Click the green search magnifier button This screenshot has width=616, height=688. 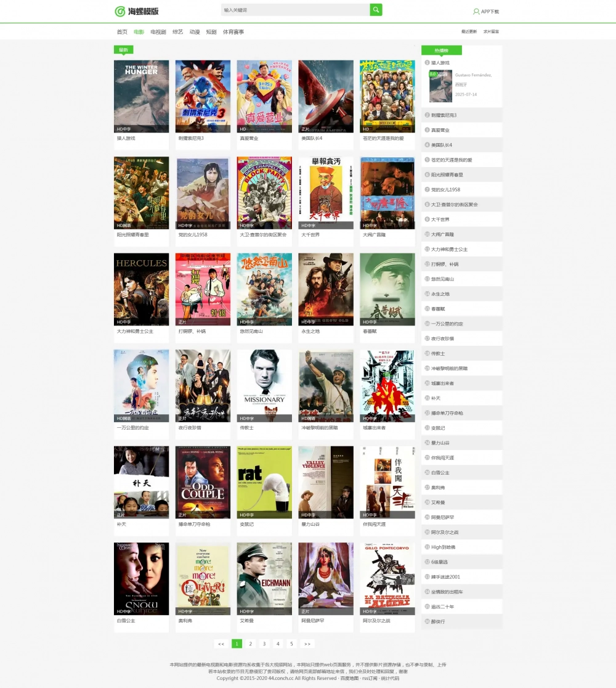376,10
